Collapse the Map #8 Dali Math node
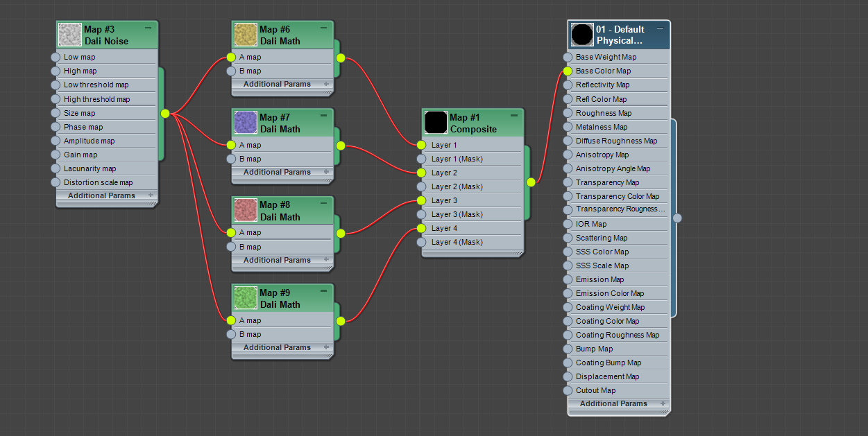This screenshot has width=868, height=436. click(323, 204)
